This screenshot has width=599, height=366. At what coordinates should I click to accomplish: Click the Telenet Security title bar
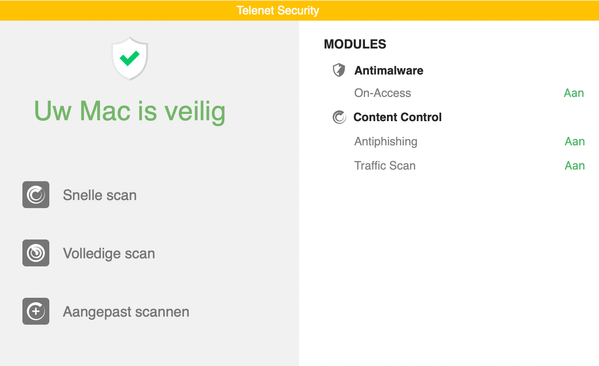coord(300,10)
